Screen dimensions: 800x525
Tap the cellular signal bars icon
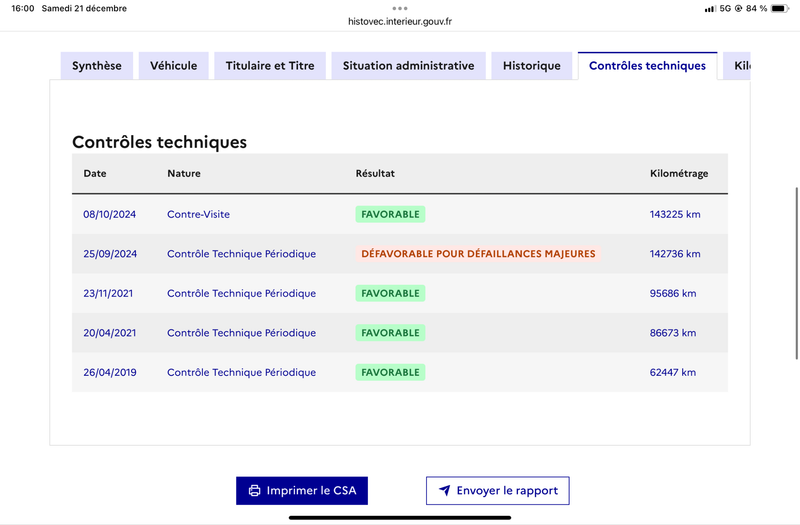coord(709,9)
